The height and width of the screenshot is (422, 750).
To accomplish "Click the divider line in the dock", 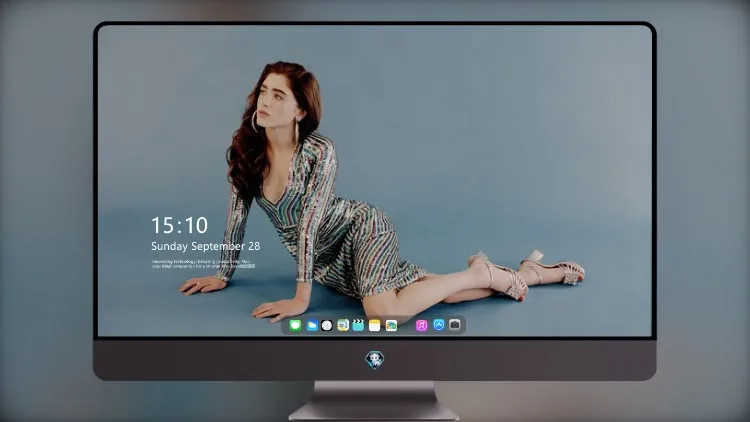I will (407, 326).
